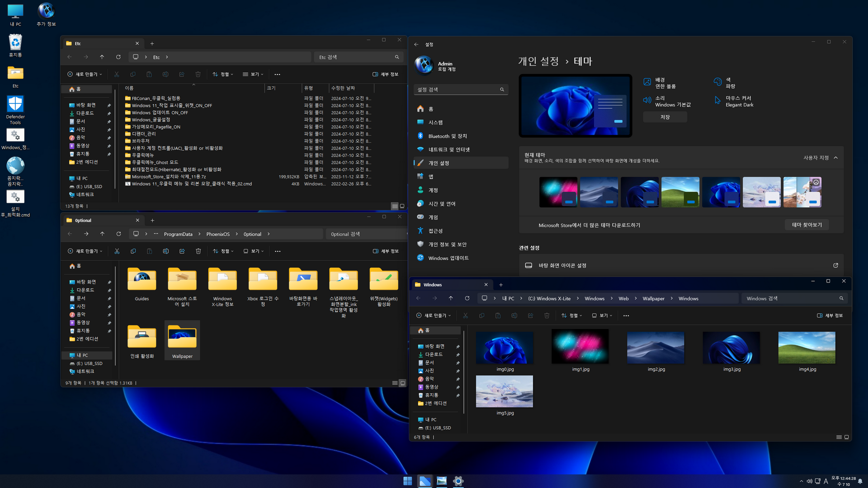Click the Settings gear on the taskbar
Viewport: 868px width, 488px height.
pos(458,481)
